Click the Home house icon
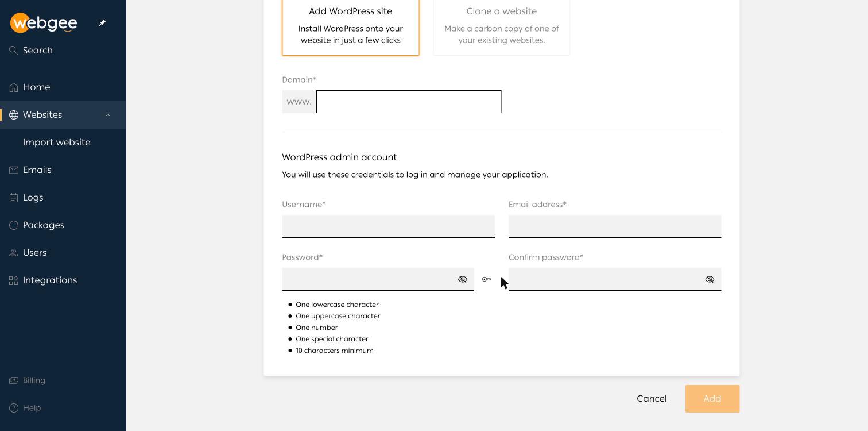 coord(14,87)
